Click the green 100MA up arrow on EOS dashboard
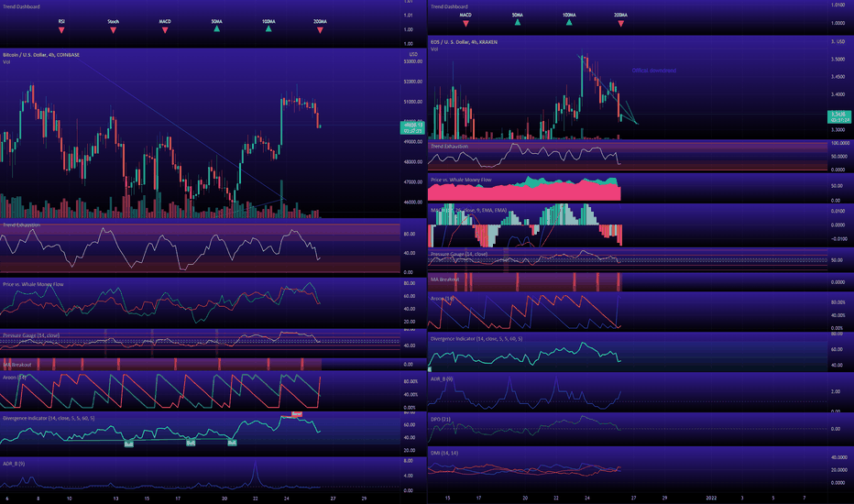 tap(569, 22)
